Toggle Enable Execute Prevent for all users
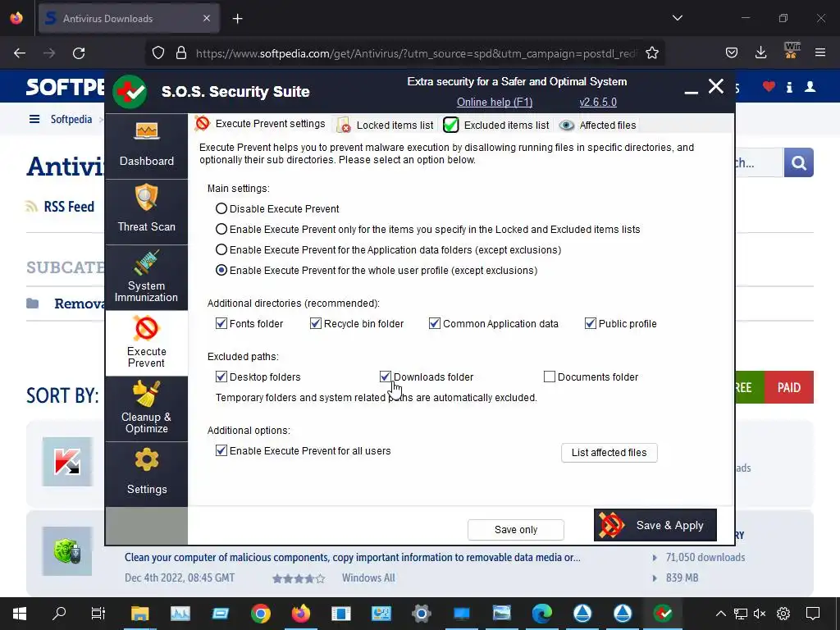This screenshot has width=840, height=630. (x=221, y=450)
